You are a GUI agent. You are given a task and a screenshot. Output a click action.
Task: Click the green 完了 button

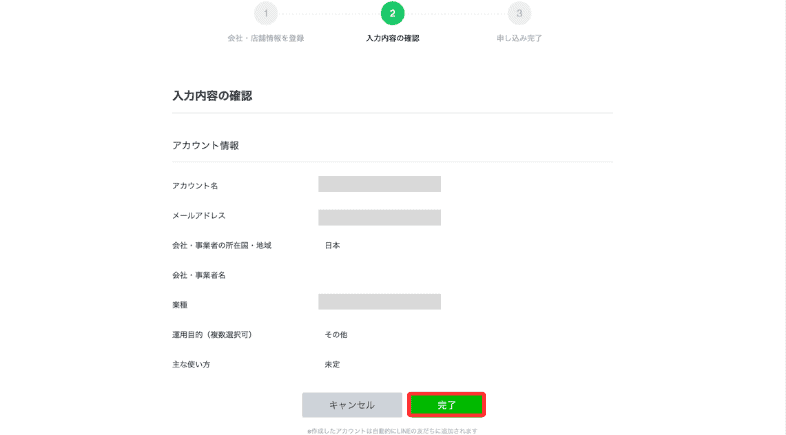[446, 404]
